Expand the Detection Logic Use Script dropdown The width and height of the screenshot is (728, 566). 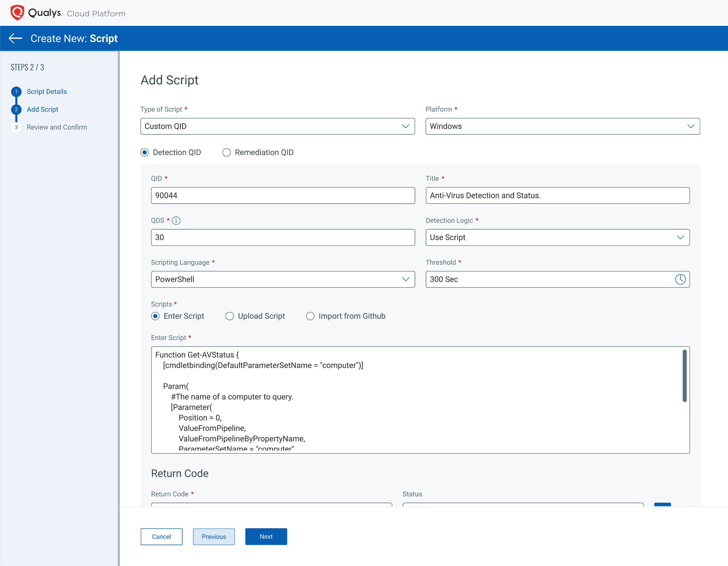680,237
